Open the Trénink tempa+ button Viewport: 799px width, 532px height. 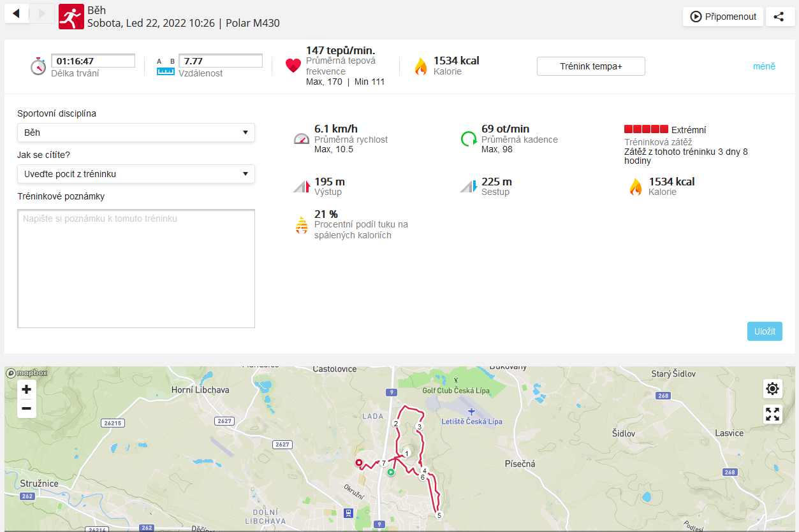pos(591,66)
